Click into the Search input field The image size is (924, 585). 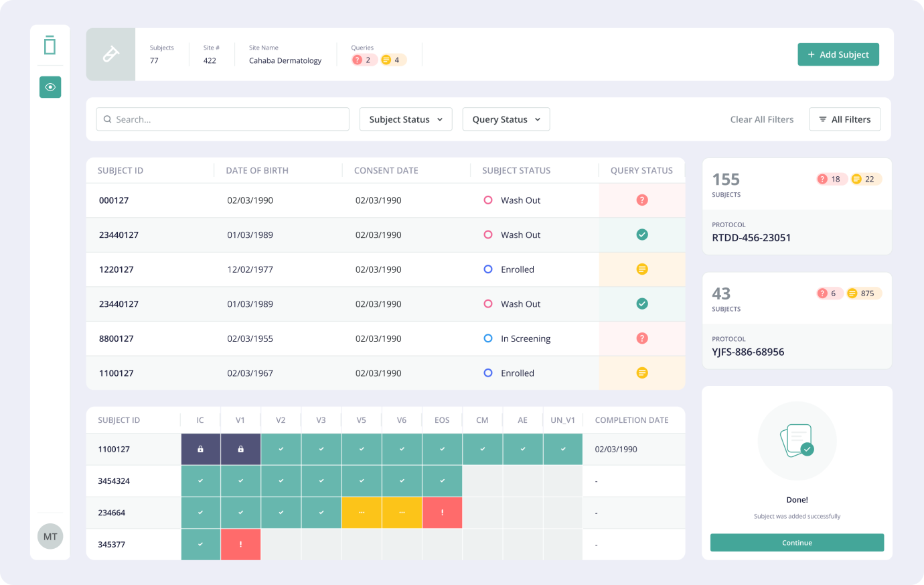pos(228,119)
